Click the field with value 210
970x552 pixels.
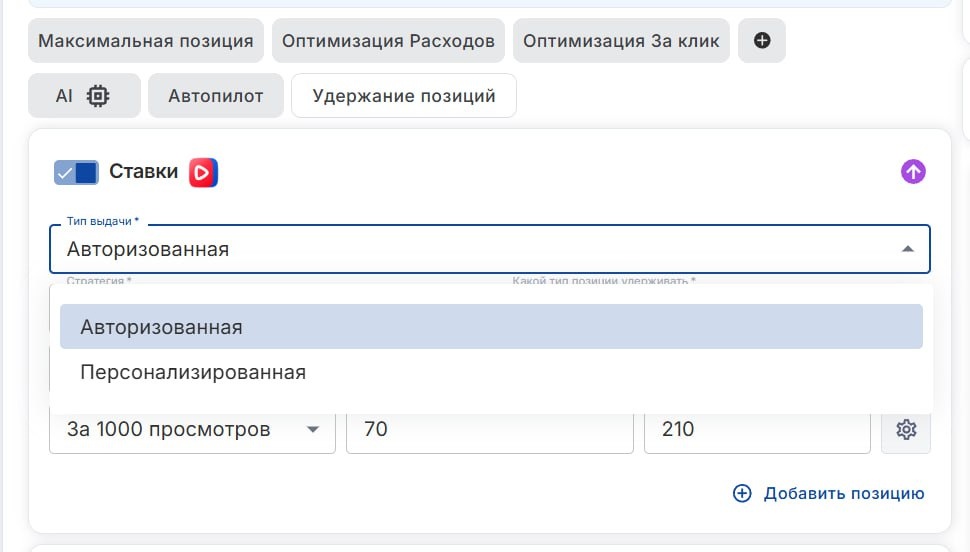pos(757,429)
